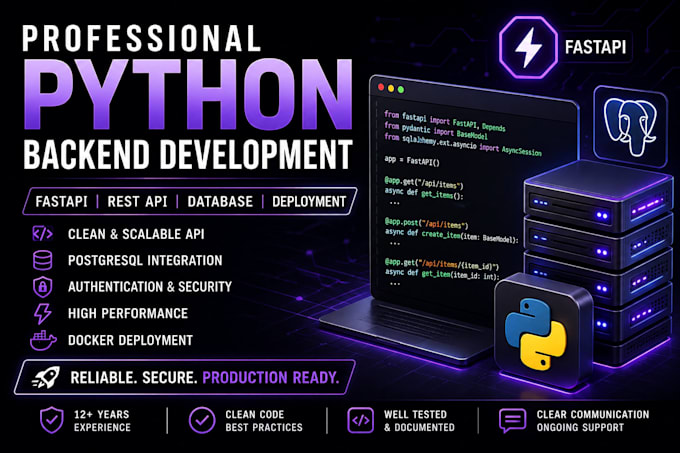Select DATABASE in the skills bar

click(x=220, y=202)
